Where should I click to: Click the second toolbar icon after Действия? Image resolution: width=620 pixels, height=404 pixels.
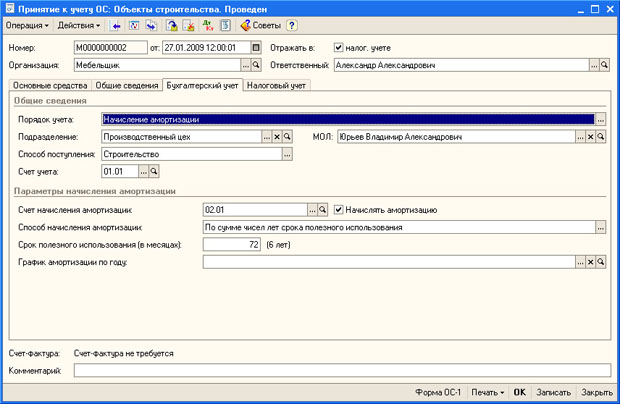tap(134, 26)
